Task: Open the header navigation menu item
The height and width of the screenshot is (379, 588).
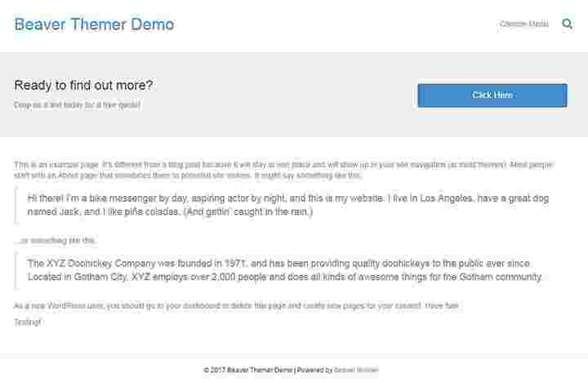Action: 523,24
